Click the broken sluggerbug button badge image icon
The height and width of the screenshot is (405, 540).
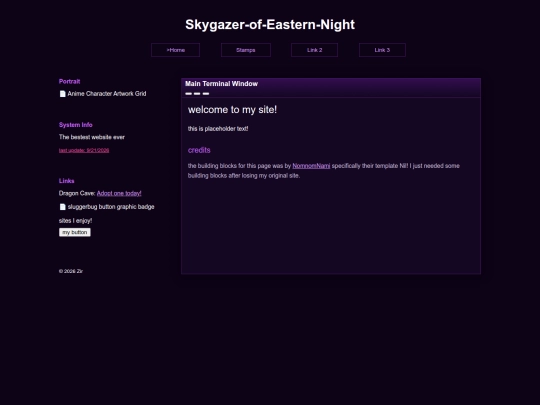tap(63, 207)
